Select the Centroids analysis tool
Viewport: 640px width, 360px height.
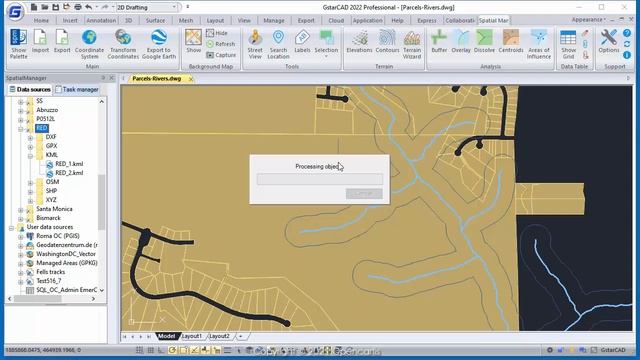tap(511, 41)
